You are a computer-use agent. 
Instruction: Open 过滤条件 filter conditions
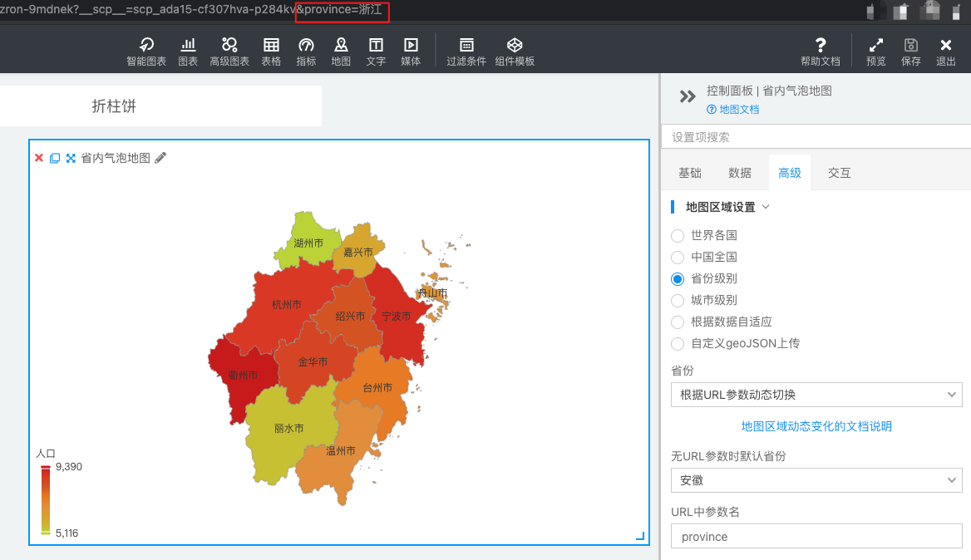466,52
